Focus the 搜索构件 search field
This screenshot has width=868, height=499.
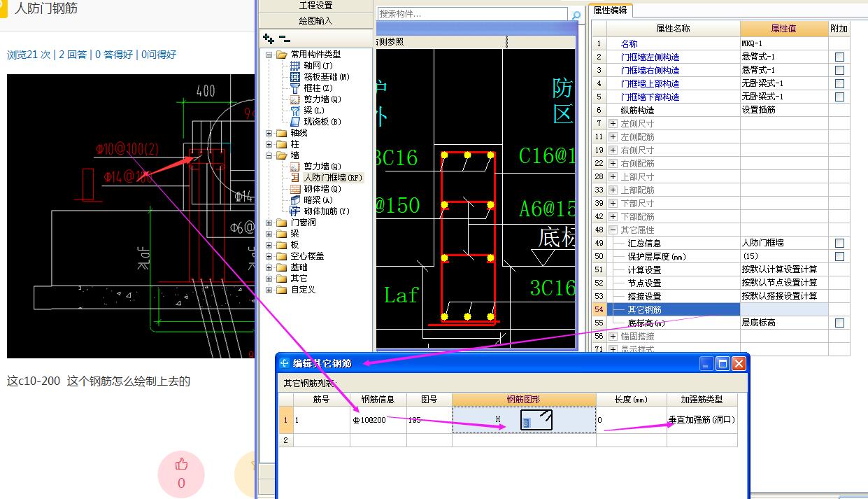pos(473,14)
